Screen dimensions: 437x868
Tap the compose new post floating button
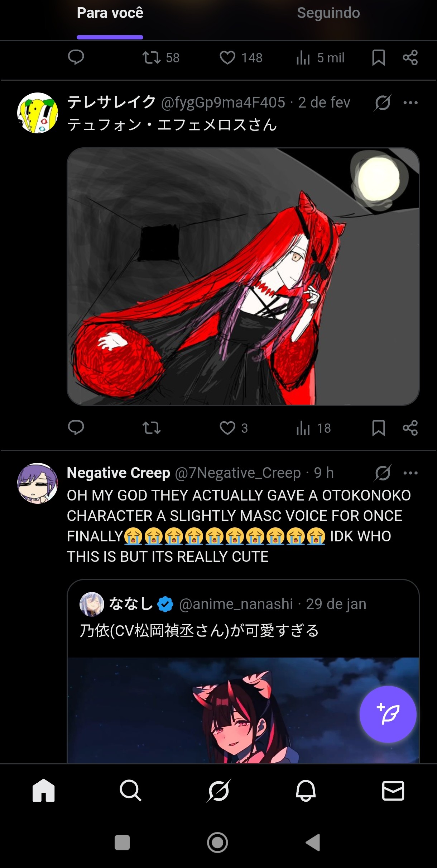[x=388, y=714]
